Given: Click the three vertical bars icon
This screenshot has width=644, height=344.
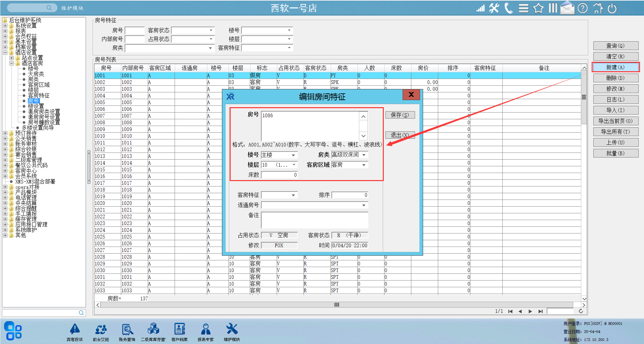Looking at the screenshot, I should tap(553, 8).
